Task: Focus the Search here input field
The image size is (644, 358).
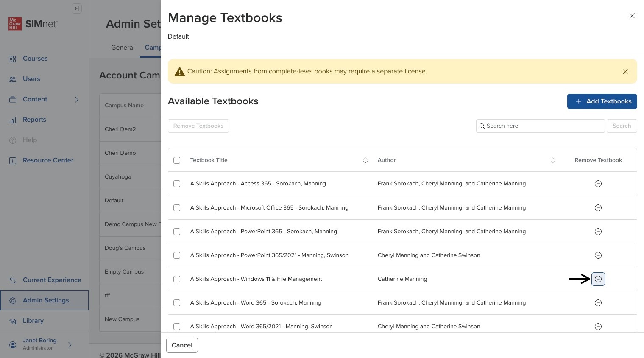Action: pyautogui.click(x=540, y=126)
